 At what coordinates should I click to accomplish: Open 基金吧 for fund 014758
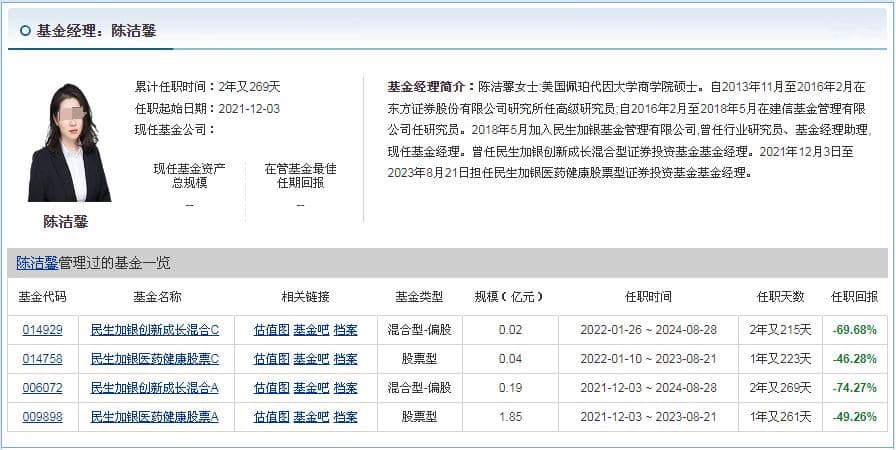311,359
